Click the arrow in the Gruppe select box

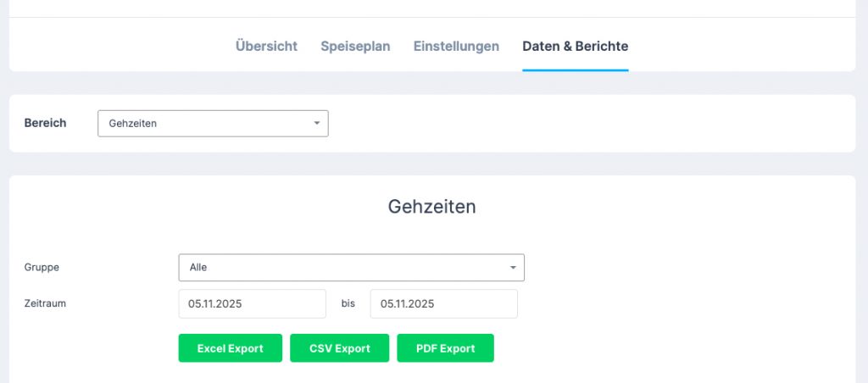coord(513,268)
